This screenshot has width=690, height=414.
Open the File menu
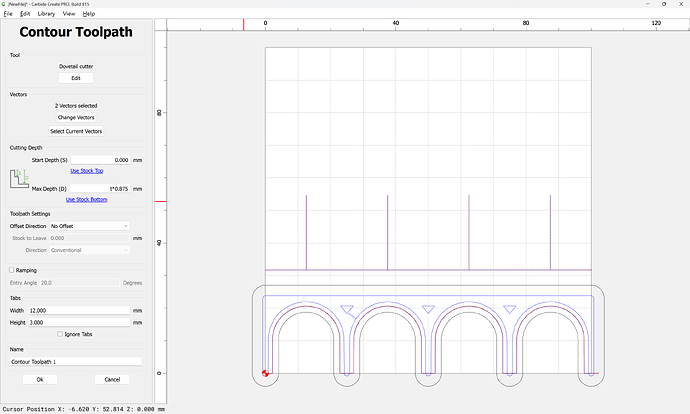(8, 14)
